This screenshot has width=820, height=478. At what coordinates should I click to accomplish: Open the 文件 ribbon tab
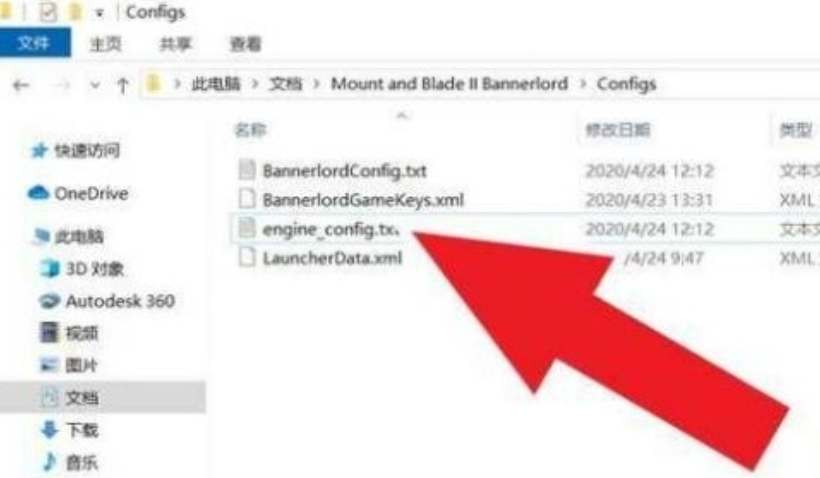click(x=35, y=42)
